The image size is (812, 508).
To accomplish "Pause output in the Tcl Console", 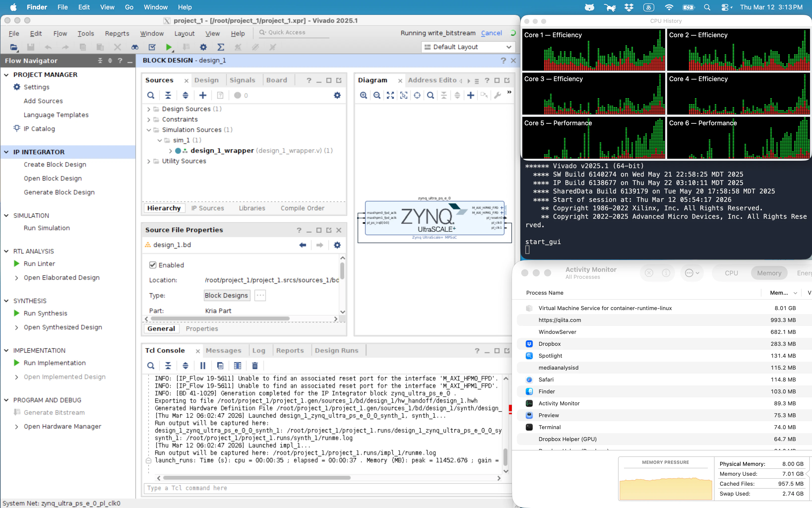I will (203, 366).
